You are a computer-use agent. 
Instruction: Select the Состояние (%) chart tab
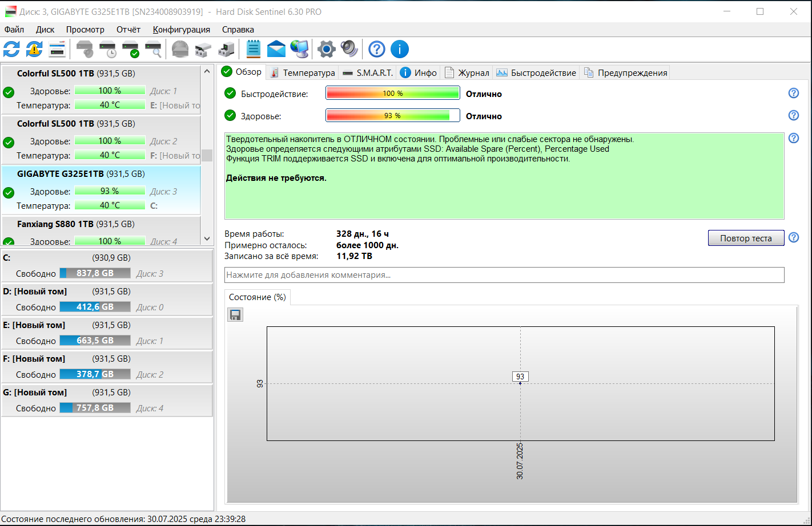pyautogui.click(x=258, y=297)
